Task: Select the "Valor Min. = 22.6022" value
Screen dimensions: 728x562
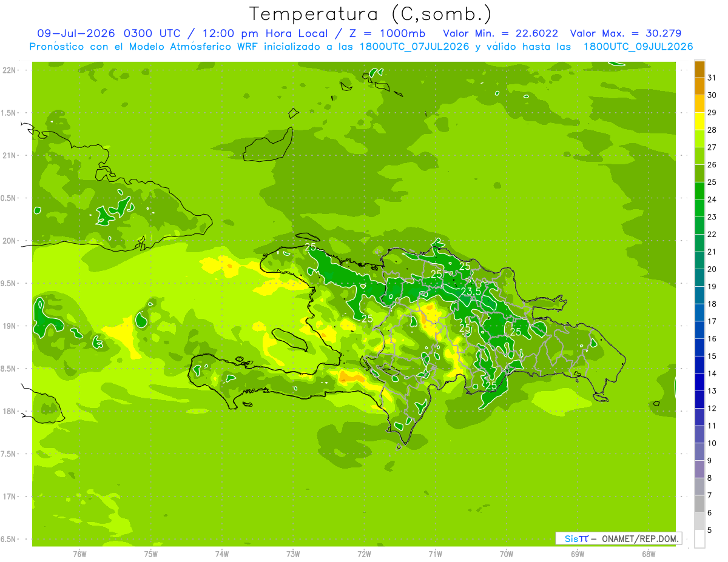Action: pyautogui.click(x=501, y=33)
